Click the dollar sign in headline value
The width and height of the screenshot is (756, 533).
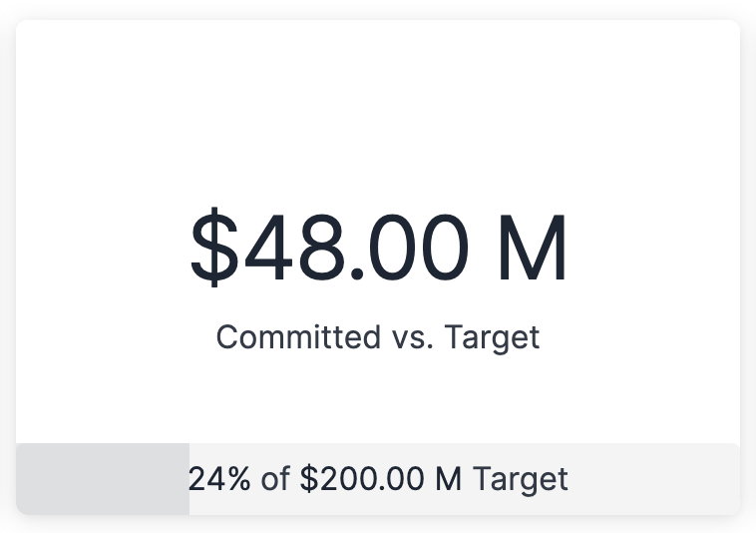coord(214,248)
